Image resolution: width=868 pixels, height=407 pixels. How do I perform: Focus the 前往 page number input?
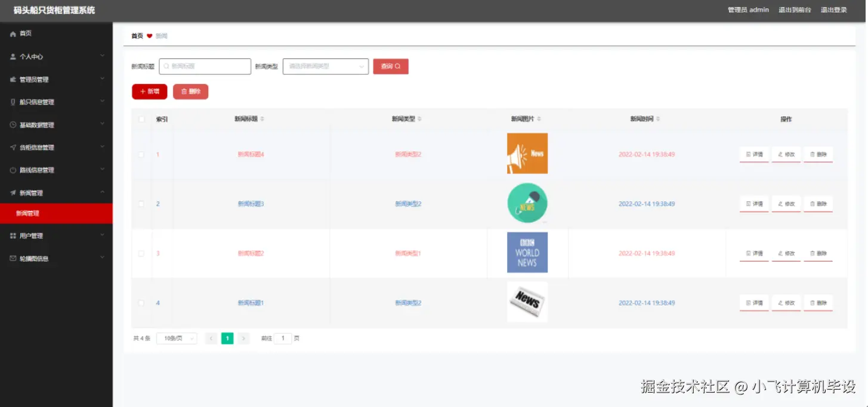283,338
